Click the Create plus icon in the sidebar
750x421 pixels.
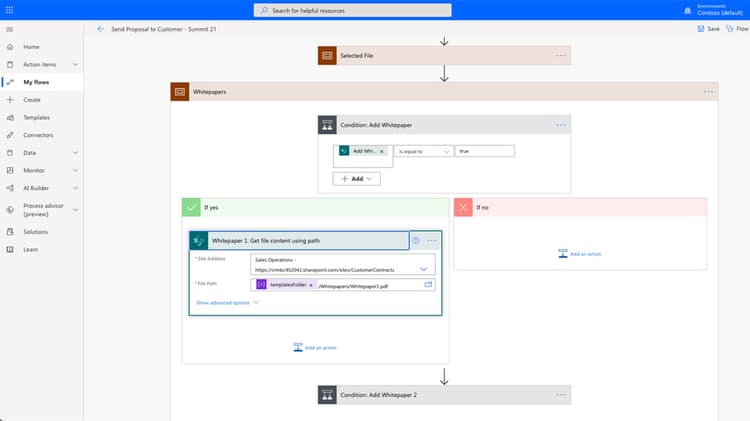[x=10, y=100]
